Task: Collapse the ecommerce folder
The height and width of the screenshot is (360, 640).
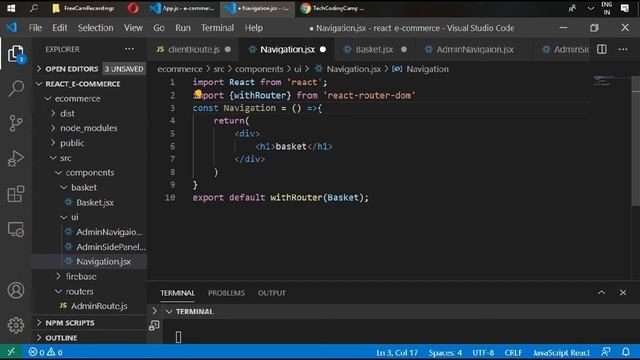Action: point(90,98)
